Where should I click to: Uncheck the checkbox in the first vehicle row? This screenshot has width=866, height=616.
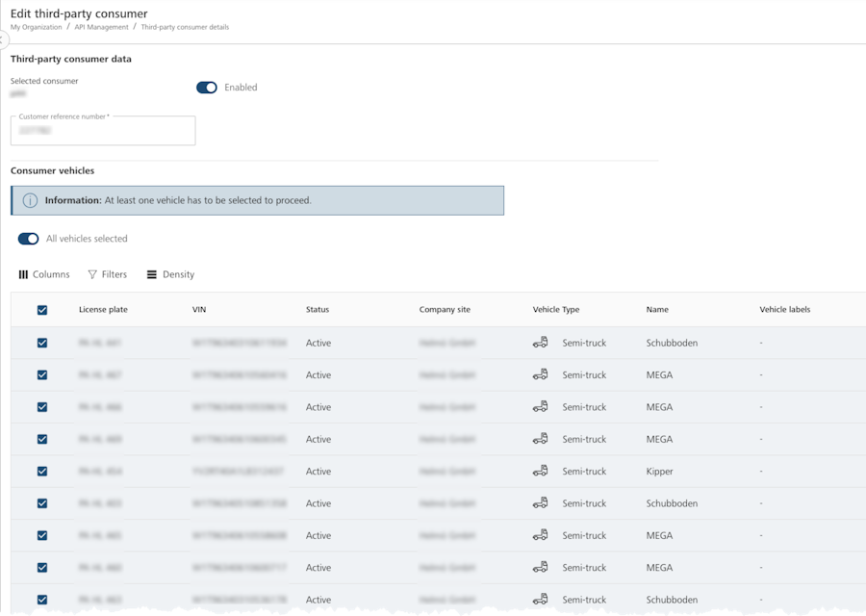click(x=42, y=343)
